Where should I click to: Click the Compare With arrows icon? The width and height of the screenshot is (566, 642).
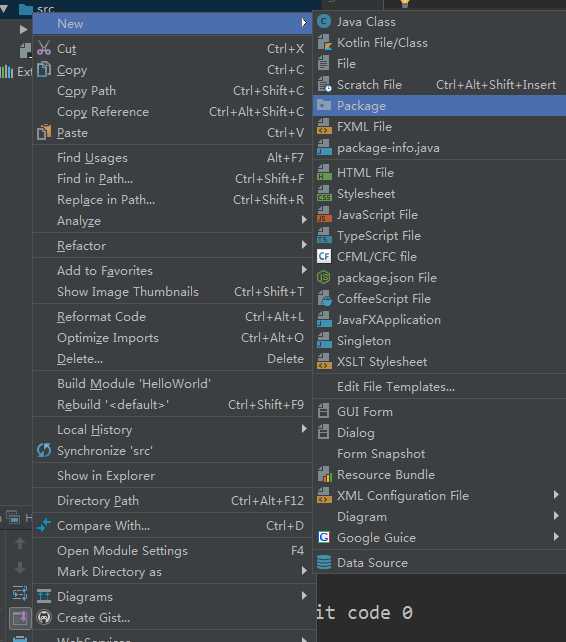click(44, 525)
